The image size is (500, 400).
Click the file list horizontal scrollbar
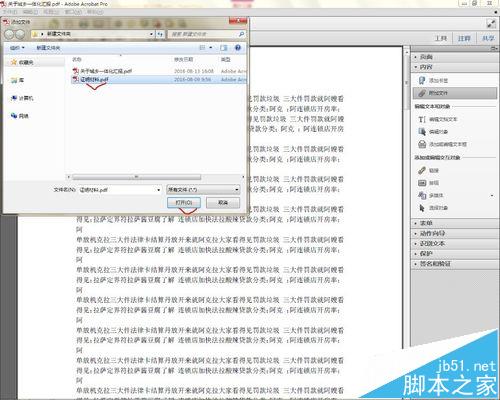137,177
